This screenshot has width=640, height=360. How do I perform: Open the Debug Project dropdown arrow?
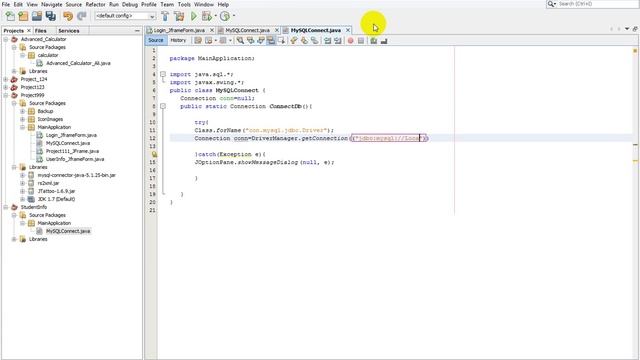pos(216,16)
